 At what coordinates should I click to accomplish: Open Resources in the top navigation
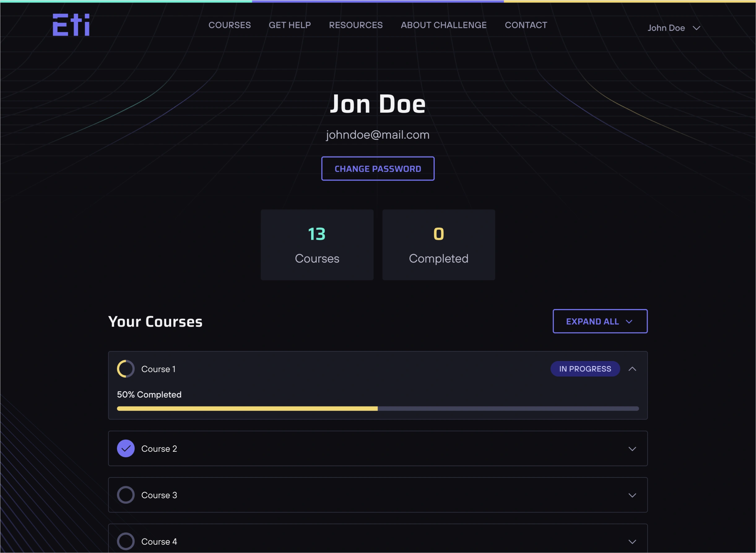point(356,25)
